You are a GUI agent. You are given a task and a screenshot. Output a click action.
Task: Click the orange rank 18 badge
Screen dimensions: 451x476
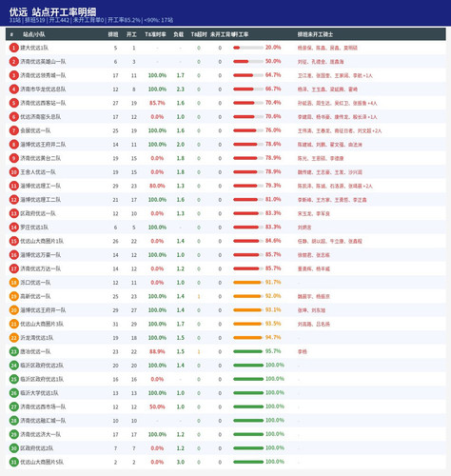[13, 283]
